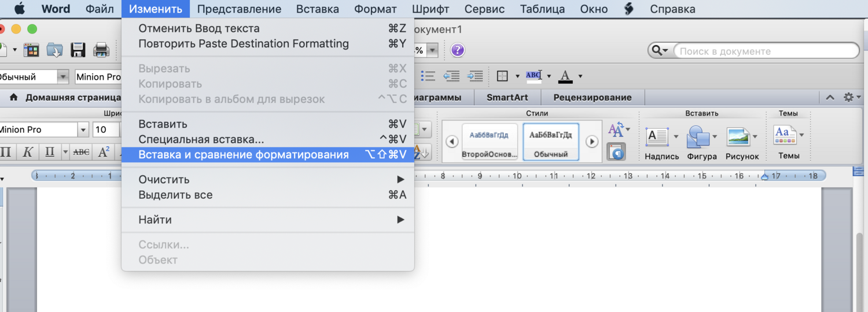Click the Поиск в документе search field
The height and width of the screenshot is (312, 868).
[766, 51]
